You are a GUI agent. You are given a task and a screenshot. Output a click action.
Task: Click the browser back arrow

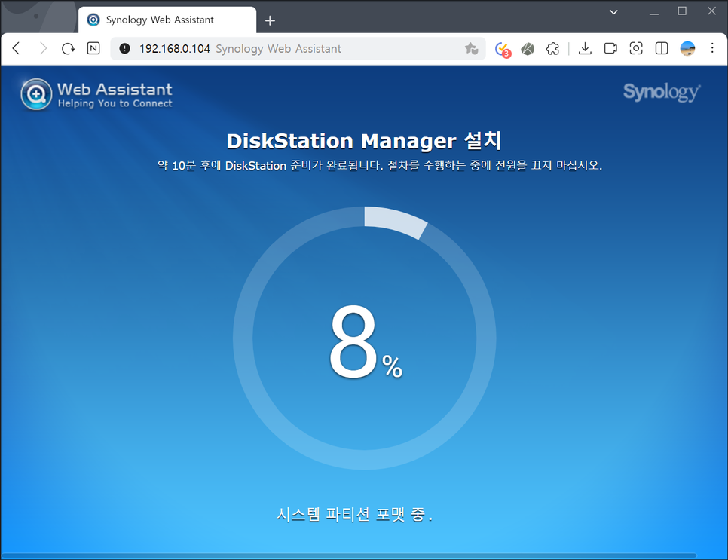click(x=17, y=48)
